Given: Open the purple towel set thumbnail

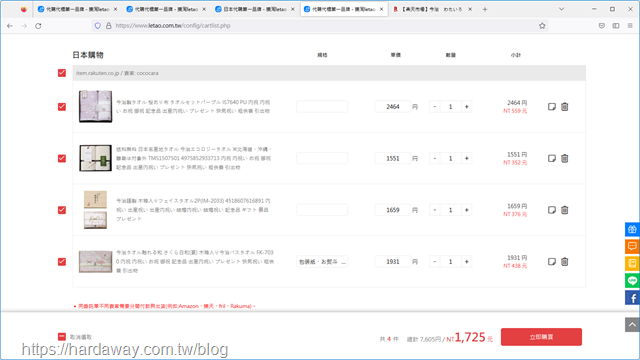Looking at the screenshot, I should [x=96, y=107].
